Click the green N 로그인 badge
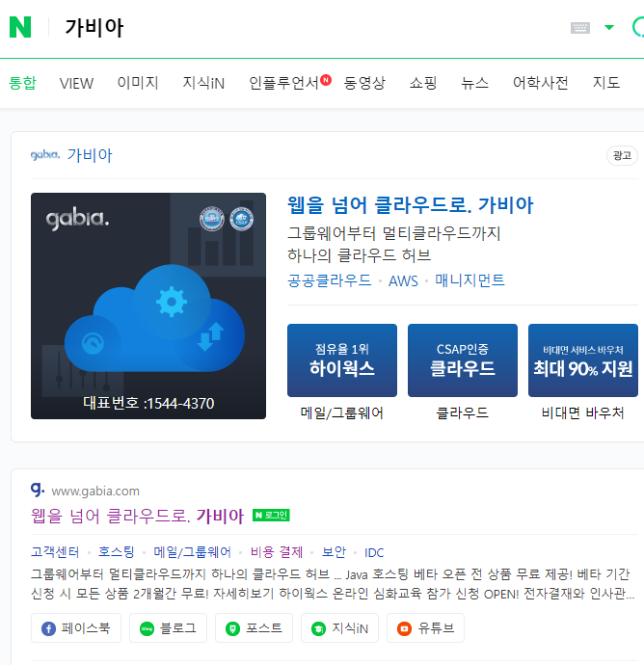Screen dimensions: 644x665 coord(271,516)
